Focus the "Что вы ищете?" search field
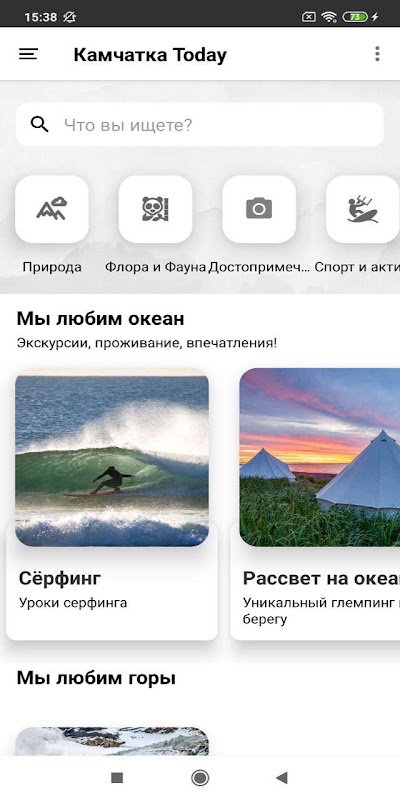400x800 pixels. pos(200,124)
